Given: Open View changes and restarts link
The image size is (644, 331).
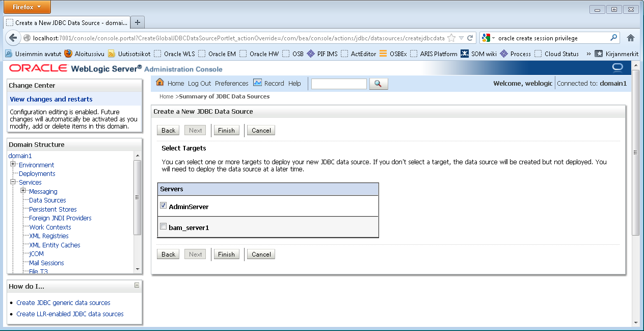Looking at the screenshot, I should tap(51, 99).
